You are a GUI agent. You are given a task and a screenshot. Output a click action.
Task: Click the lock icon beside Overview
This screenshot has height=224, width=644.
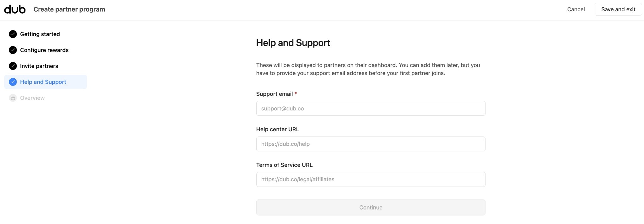(x=13, y=98)
